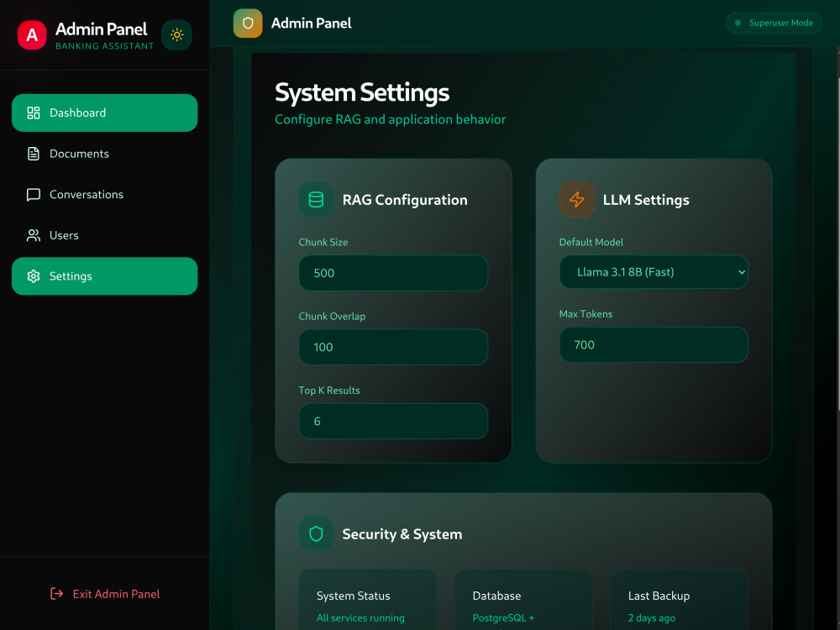Click the Security & System shield icon
This screenshot has height=630, width=840.
tap(316, 534)
